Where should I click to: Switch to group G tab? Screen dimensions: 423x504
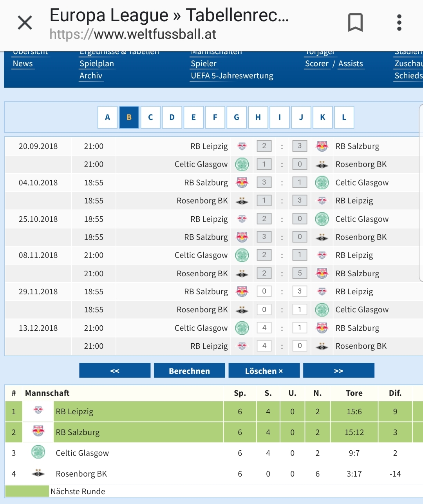pyautogui.click(x=237, y=117)
